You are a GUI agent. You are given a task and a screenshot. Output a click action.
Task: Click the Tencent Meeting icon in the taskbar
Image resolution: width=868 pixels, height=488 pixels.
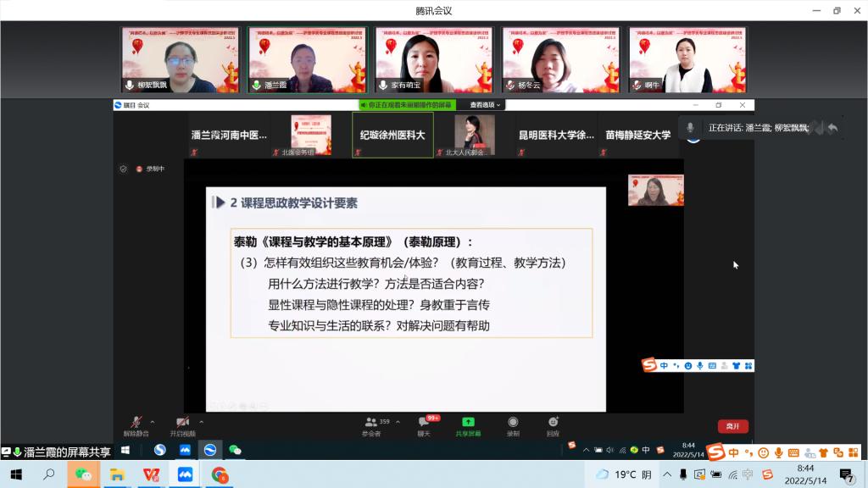pos(184,474)
